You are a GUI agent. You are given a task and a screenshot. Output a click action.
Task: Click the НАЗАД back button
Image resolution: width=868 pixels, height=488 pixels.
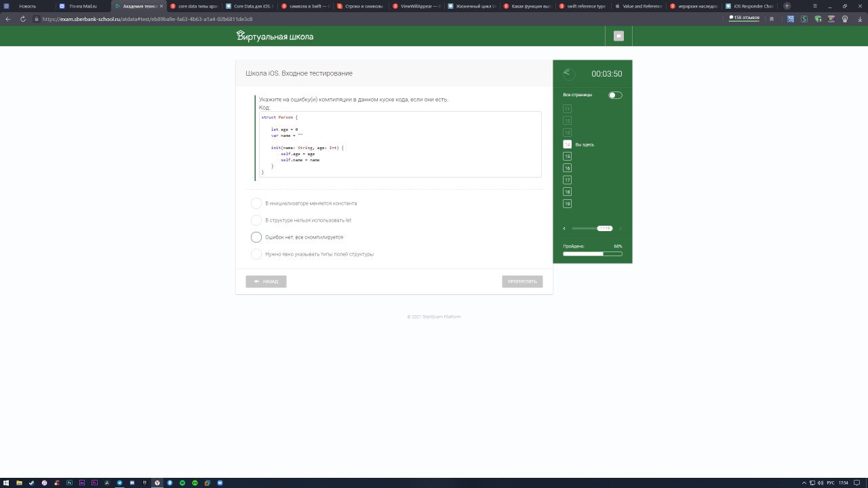point(266,281)
